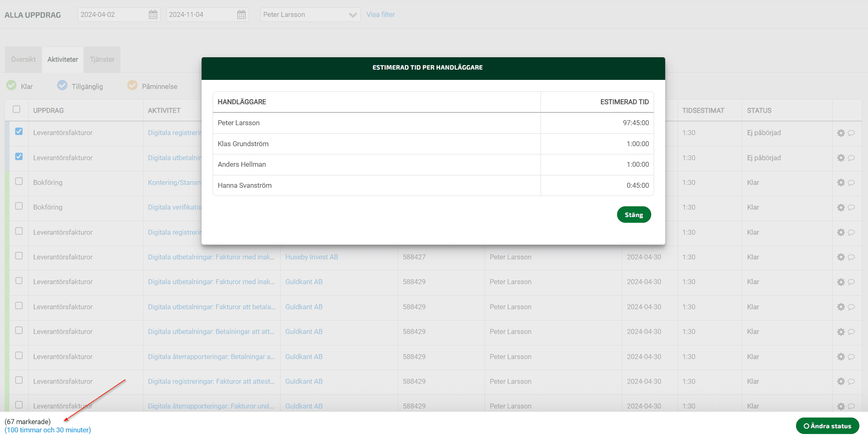
Task: Open gear settings for first Ej påbörjad row
Action: (x=841, y=133)
